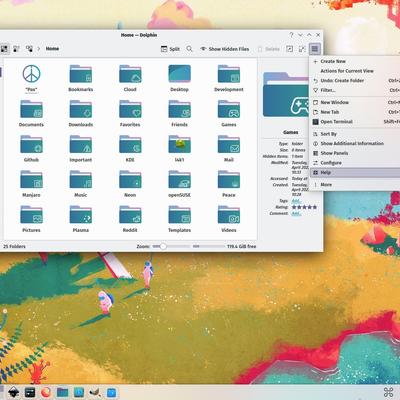Switch to Details view mode in toolbar
Image resolution: width=400 pixels, height=400 pixels.
click(29, 49)
